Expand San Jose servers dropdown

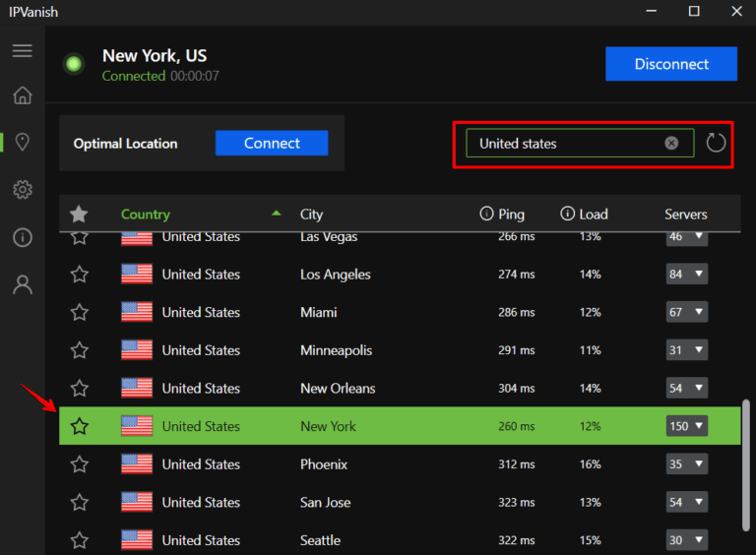pyautogui.click(x=687, y=502)
